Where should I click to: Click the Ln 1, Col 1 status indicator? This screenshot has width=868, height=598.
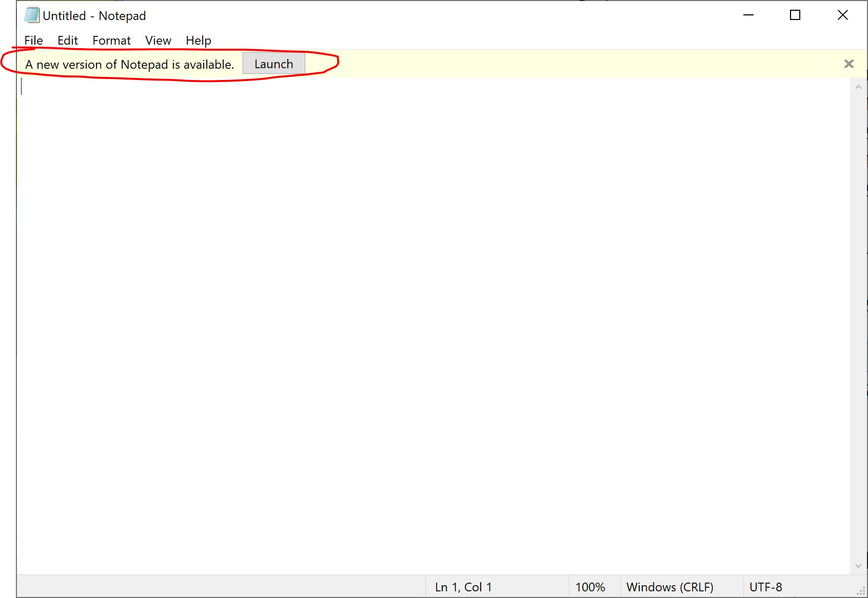[x=463, y=587]
